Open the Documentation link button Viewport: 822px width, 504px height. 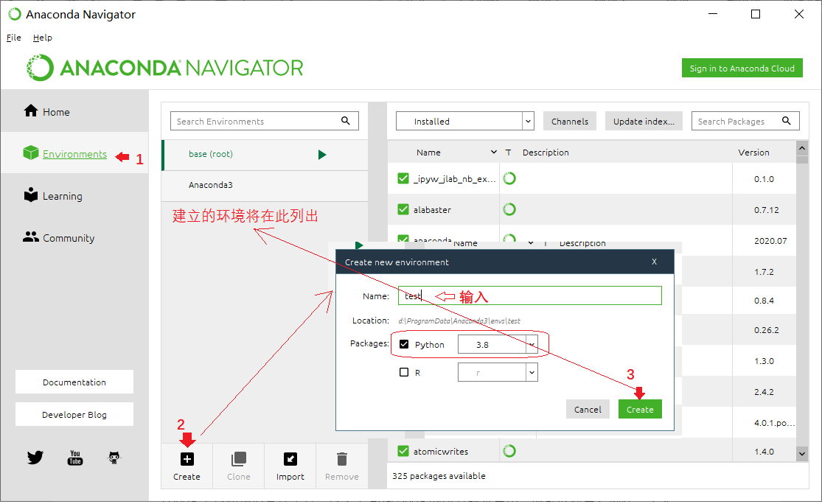click(x=74, y=382)
